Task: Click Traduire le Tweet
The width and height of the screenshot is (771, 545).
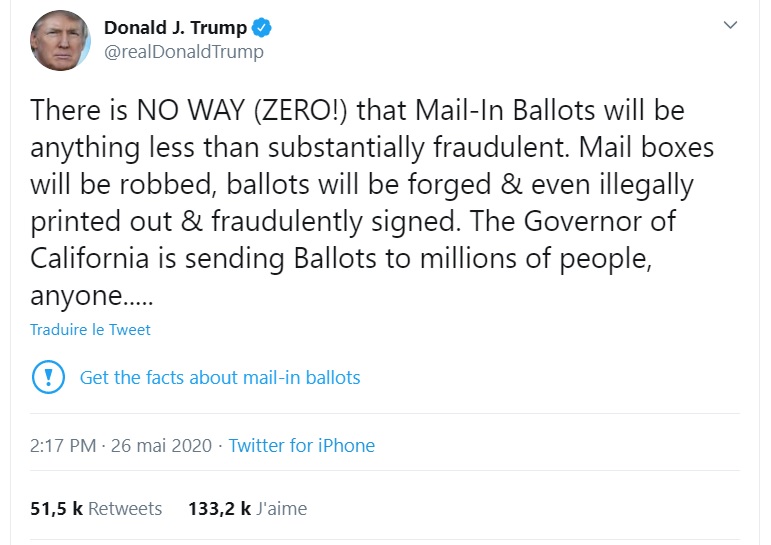Action: [90, 329]
